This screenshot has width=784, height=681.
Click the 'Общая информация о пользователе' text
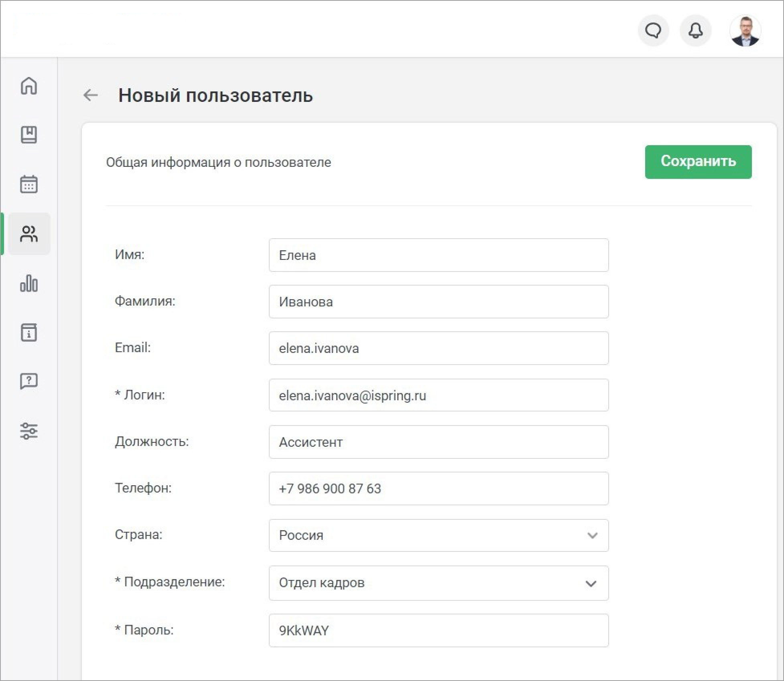219,162
